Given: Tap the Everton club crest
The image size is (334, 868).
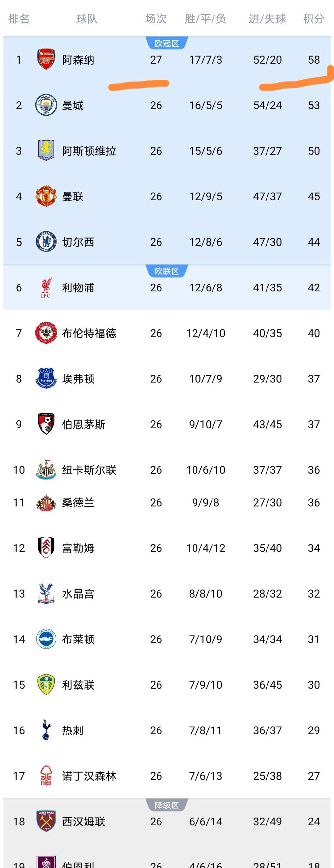Looking at the screenshot, I should (46, 379).
